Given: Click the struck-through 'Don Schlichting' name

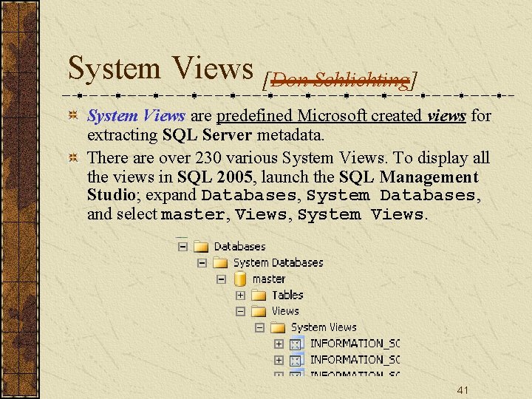Looking at the screenshot, I should 340,80.
